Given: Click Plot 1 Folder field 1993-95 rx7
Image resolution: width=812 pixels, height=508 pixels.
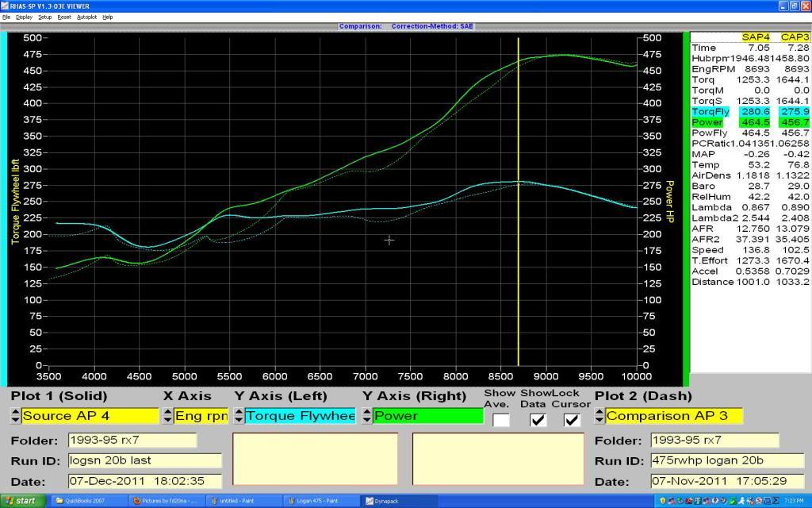Looking at the screenshot, I should pos(132,440).
